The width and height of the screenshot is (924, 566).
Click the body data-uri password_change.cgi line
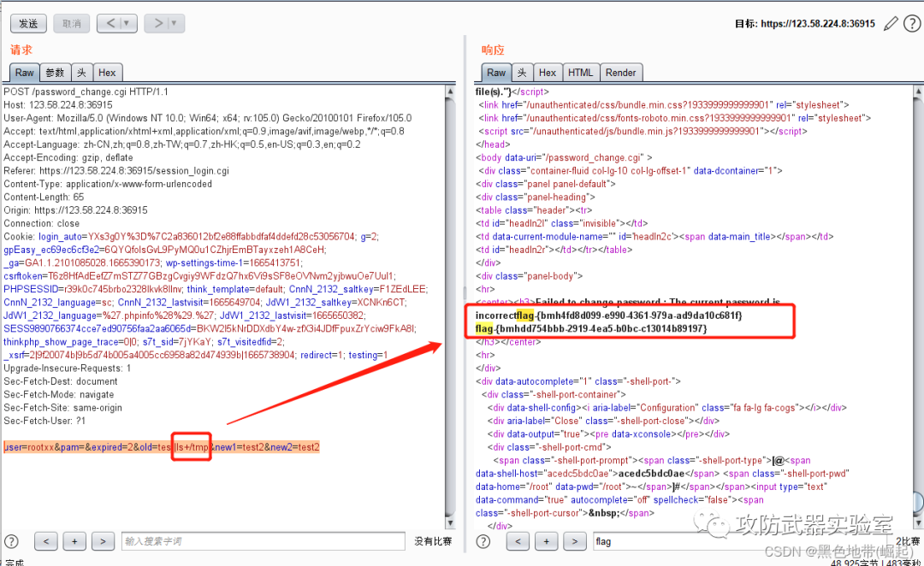(x=564, y=157)
